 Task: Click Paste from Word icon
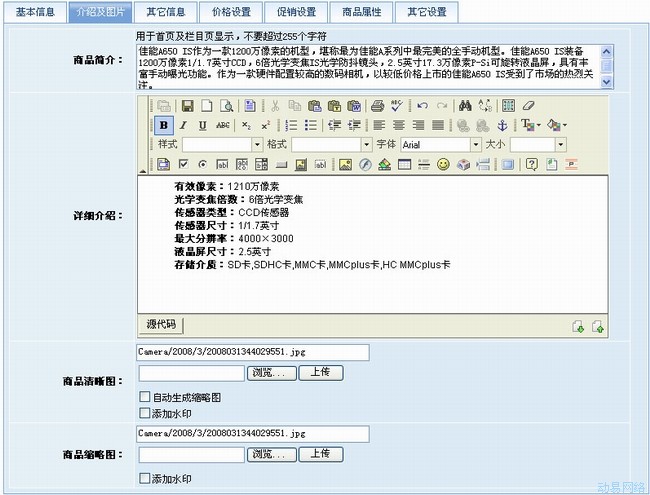354,106
